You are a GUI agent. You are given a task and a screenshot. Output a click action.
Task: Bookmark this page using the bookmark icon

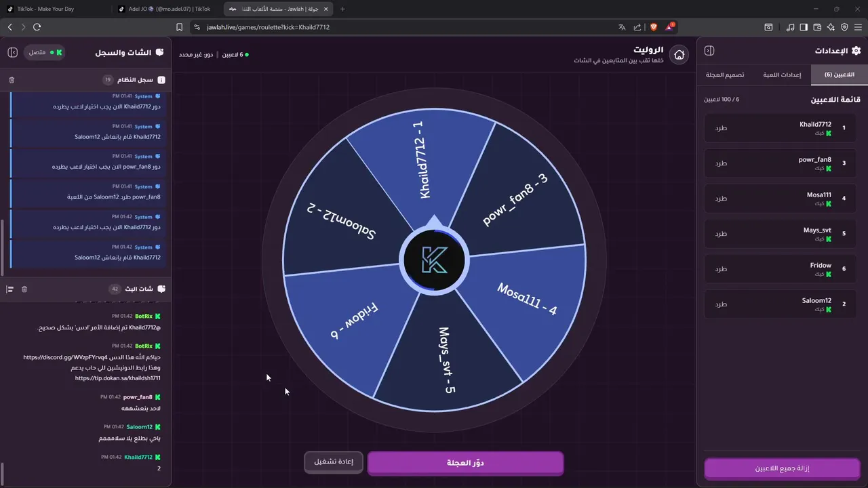pyautogui.click(x=180, y=27)
